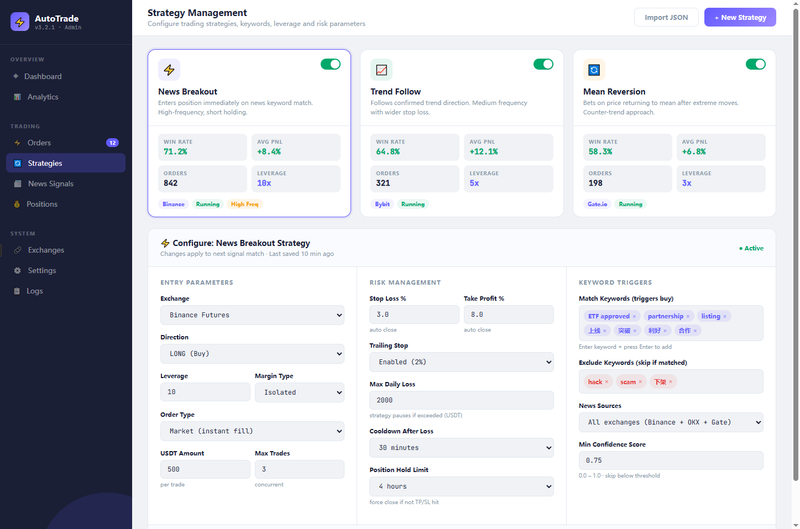Remove the 'ETF approved' keyword tag
800x529 pixels.
click(633, 316)
